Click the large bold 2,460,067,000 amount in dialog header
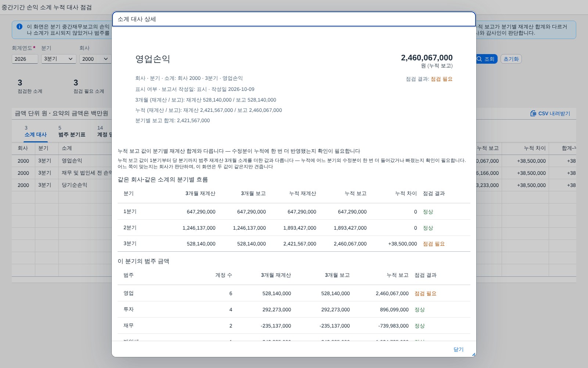 [x=427, y=58]
